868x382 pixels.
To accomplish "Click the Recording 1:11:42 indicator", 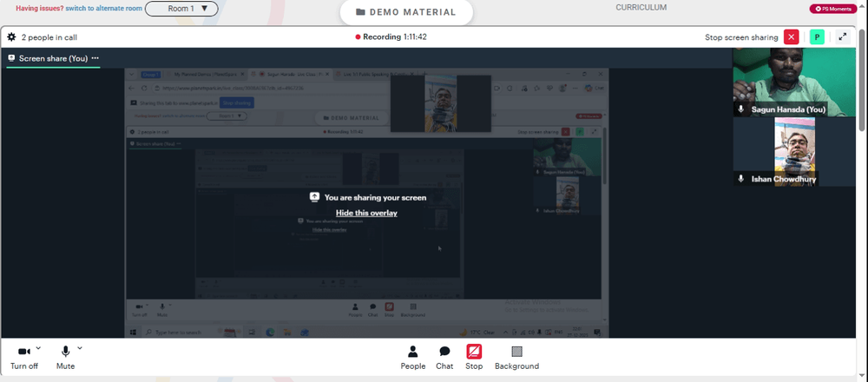I will (391, 37).
